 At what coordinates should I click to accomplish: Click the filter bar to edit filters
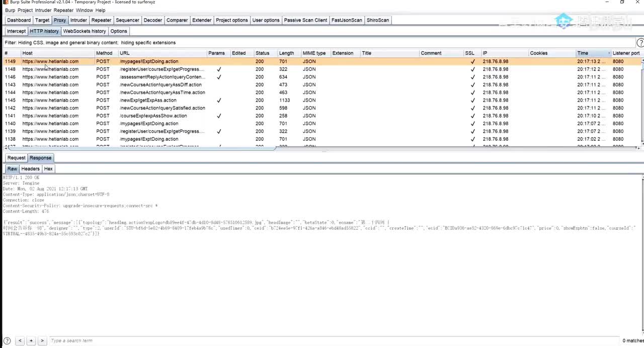coord(319,43)
